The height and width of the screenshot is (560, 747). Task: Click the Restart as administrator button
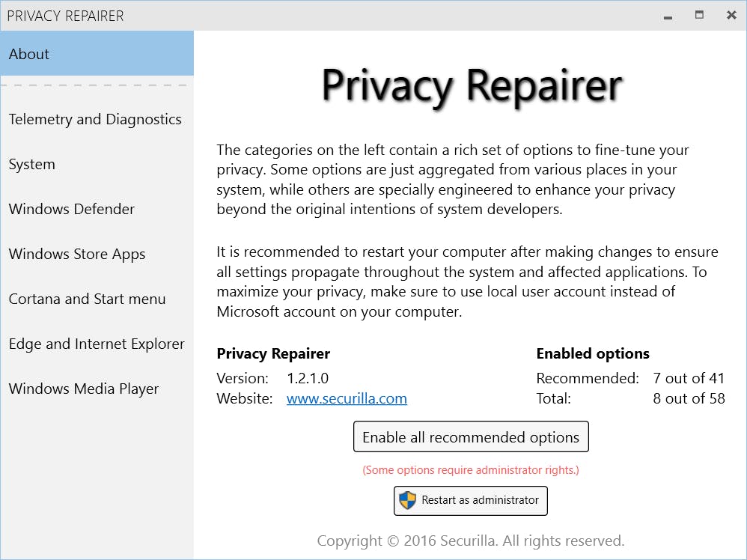471,501
